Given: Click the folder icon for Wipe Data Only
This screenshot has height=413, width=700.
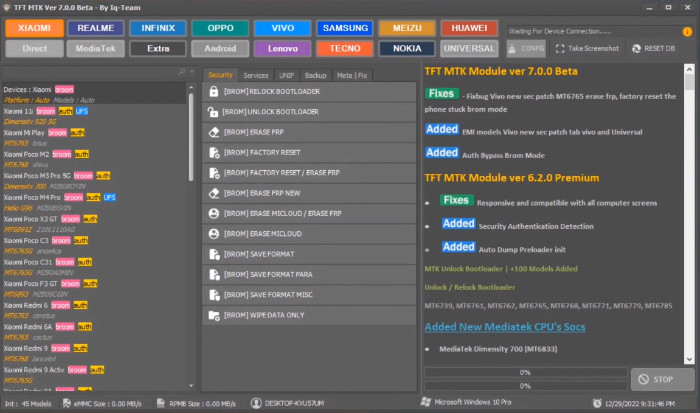Looking at the screenshot, I should [213, 315].
